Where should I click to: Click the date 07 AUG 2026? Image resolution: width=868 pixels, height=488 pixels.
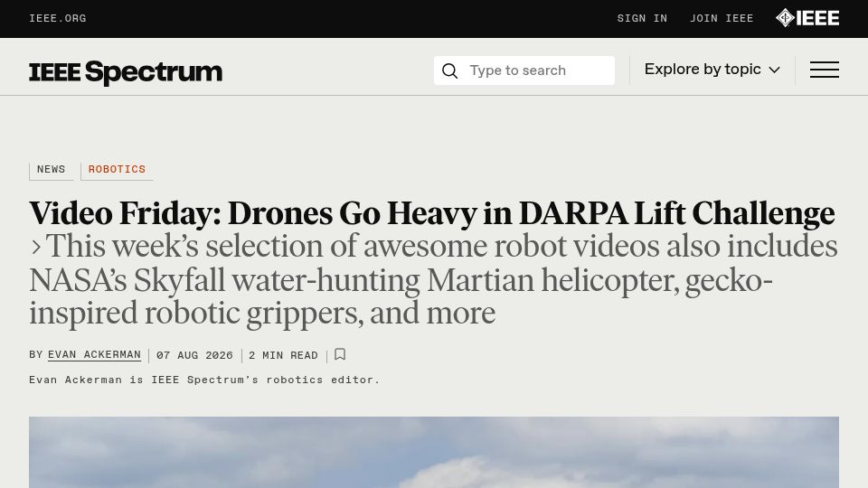click(194, 356)
